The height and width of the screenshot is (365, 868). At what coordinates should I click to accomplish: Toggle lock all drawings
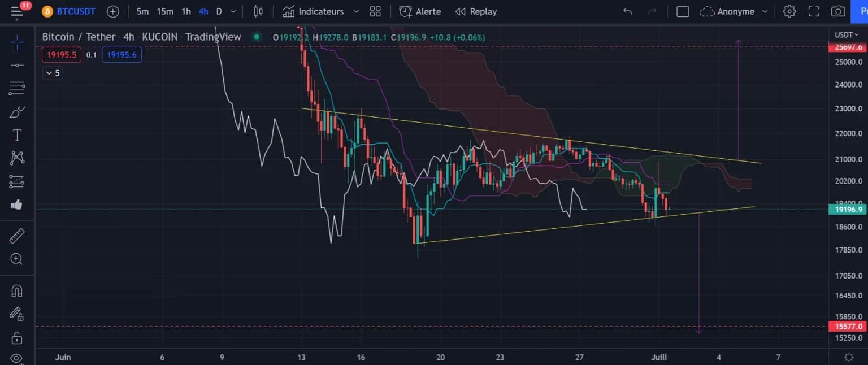[x=17, y=338]
